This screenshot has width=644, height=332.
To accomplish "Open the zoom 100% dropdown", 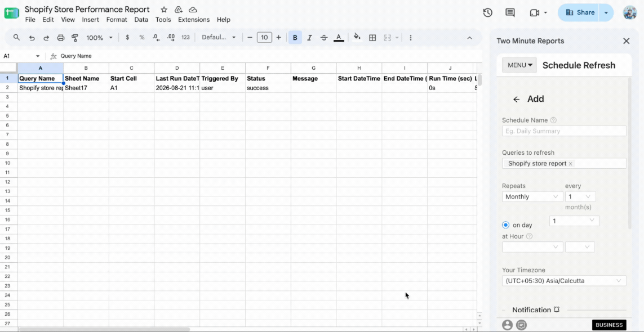I will 99,38.
